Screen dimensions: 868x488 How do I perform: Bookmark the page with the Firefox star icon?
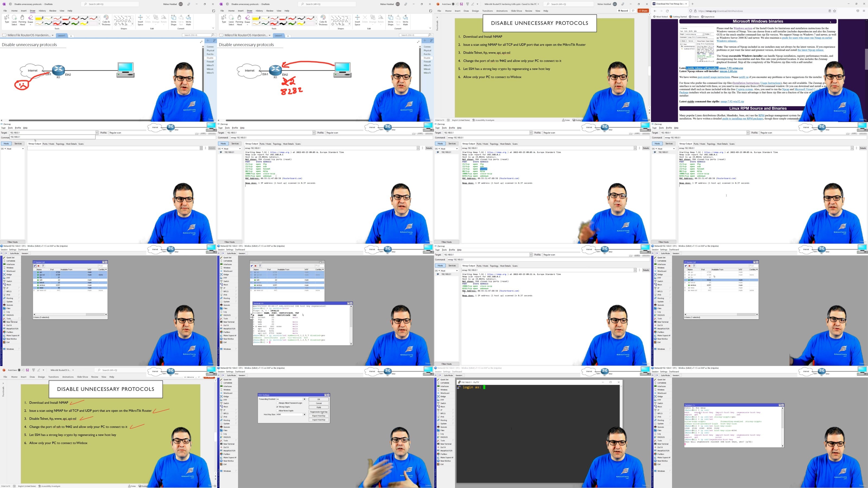pyautogui.click(x=835, y=11)
